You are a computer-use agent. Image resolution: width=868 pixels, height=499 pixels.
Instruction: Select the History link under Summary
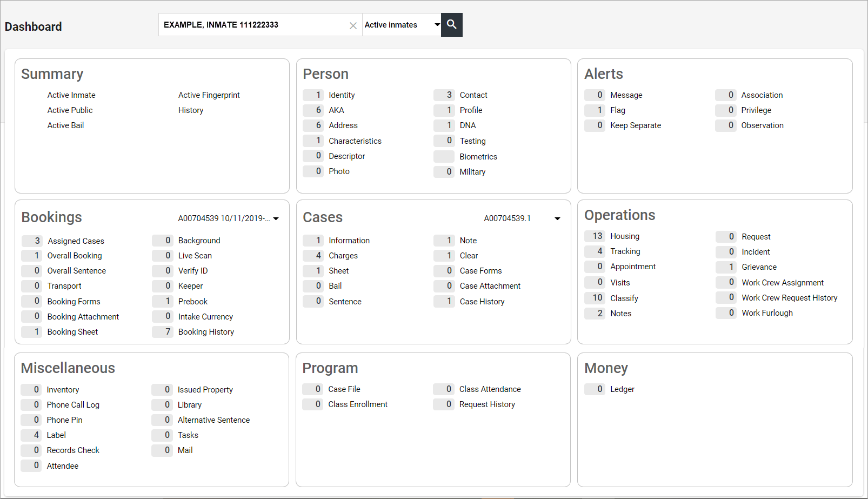(191, 110)
